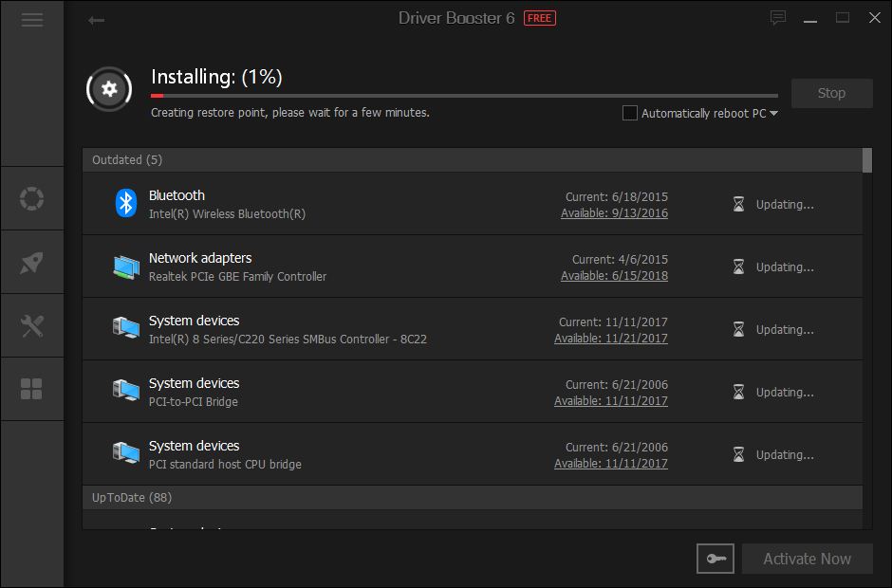Click Current: 6/18/2015 date text
Image resolution: width=892 pixels, height=588 pixels.
pyautogui.click(x=617, y=196)
